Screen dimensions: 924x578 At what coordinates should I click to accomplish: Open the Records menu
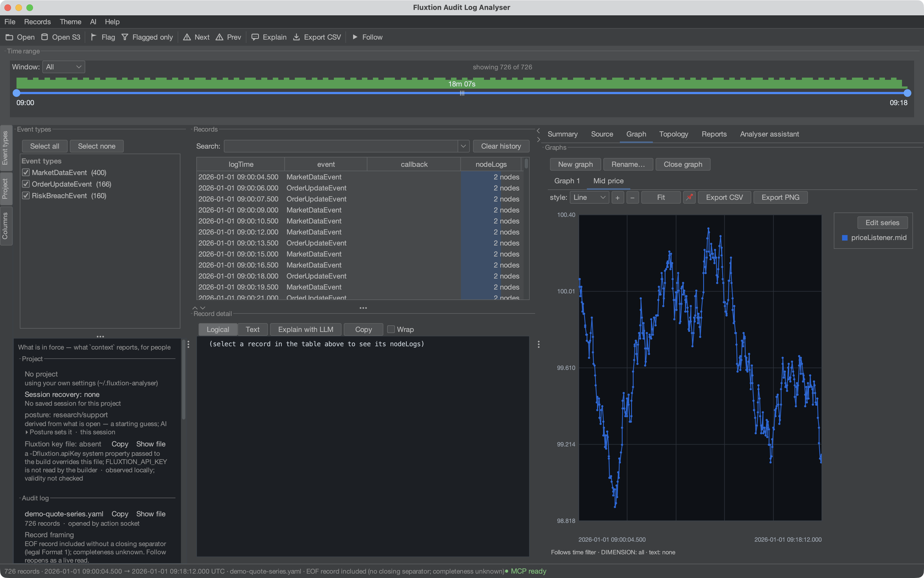(x=37, y=22)
